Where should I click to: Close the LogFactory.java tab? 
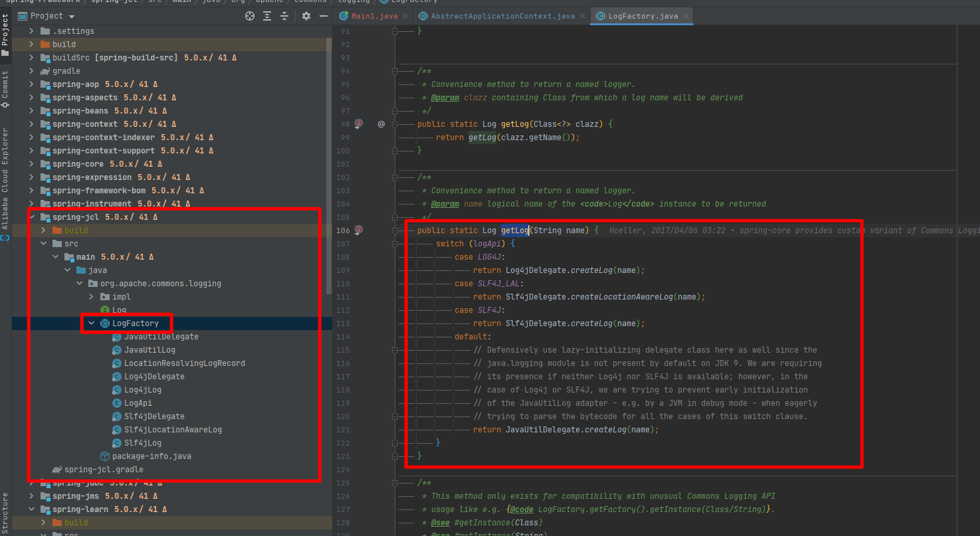tap(685, 16)
